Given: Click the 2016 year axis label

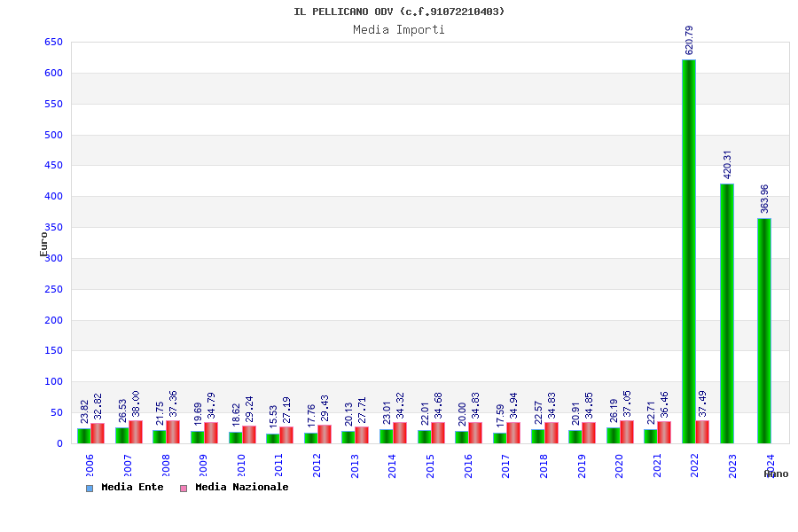Looking at the screenshot, I should (x=468, y=465).
